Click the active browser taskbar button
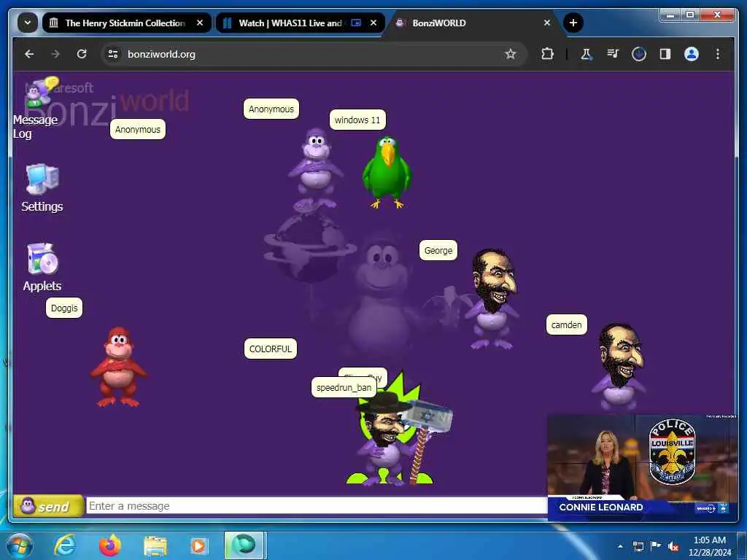The height and width of the screenshot is (560, 747). [x=244, y=545]
